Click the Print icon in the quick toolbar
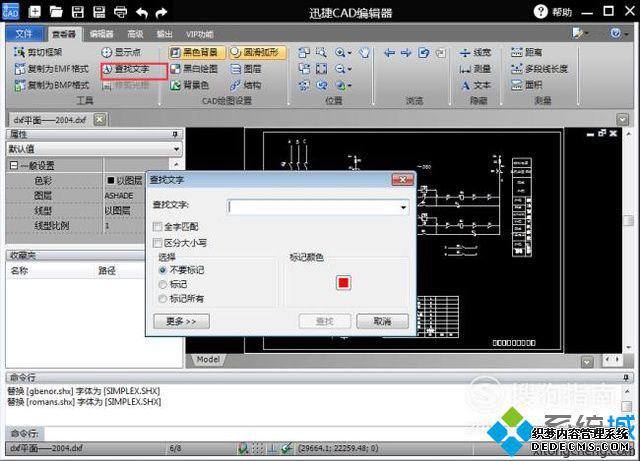 [120, 12]
